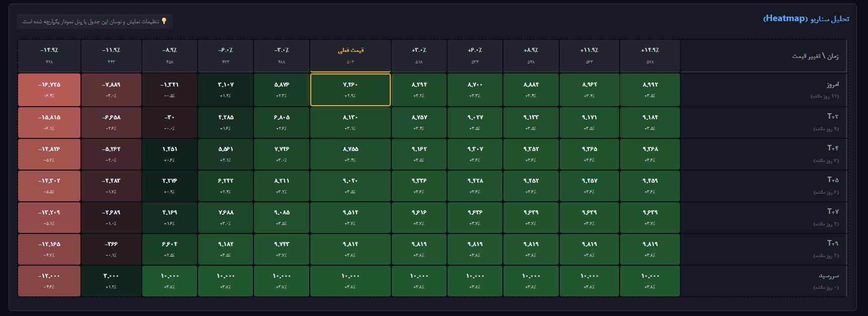Select the cell ۳,۱۰۷
This screenshot has width=868, height=316.
click(225, 90)
